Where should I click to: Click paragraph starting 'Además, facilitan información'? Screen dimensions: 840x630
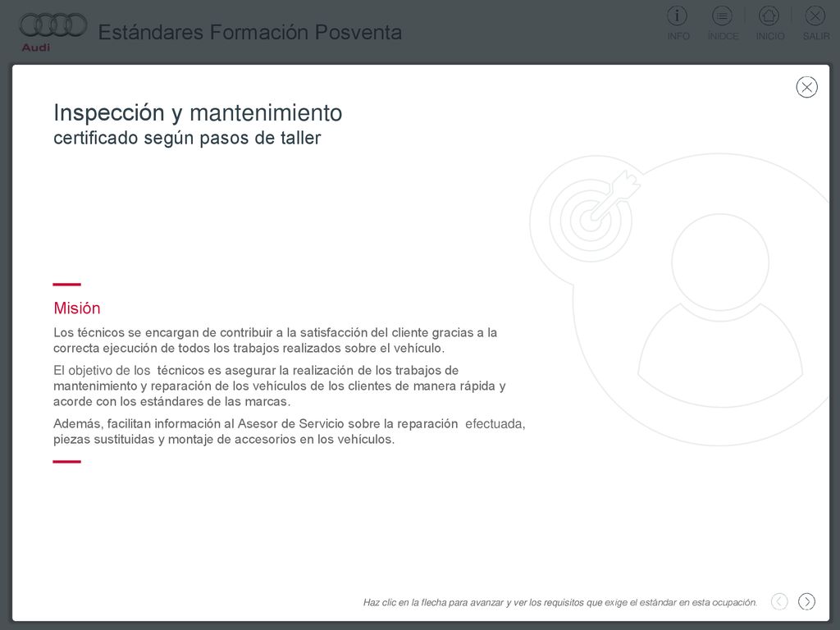[290, 431]
